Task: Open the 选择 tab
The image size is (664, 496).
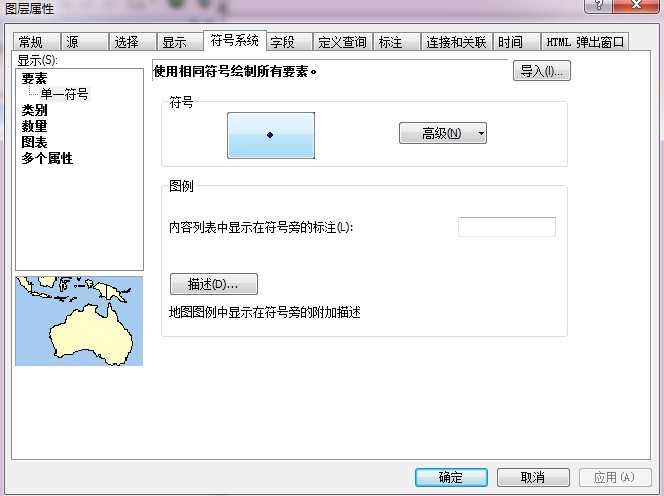Action: click(x=133, y=42)
